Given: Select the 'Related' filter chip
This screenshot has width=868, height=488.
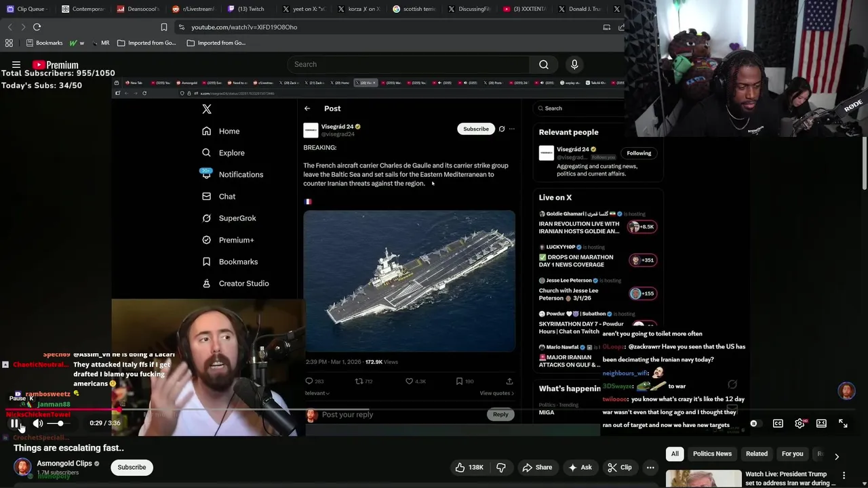Looking at the screenshot, I should (757, 454).
